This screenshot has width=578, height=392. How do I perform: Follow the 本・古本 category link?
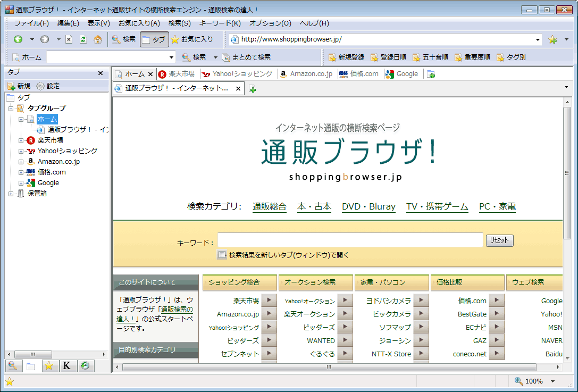(314, 207)
